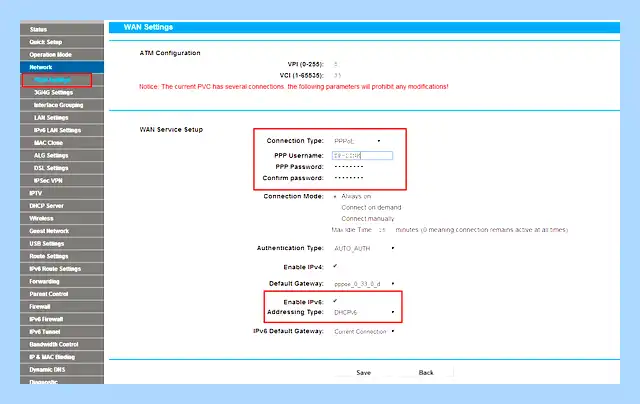Open DHCP Server sidebar item

tap(62, 206)
